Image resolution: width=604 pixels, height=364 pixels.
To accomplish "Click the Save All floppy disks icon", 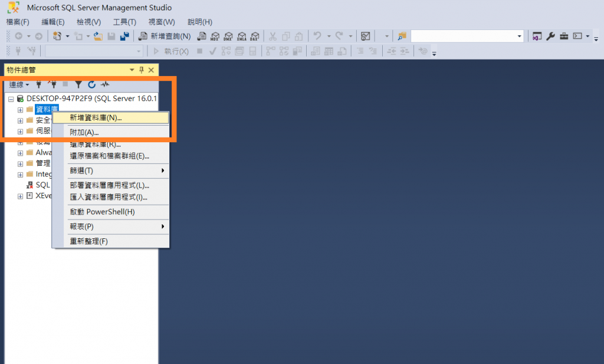I will click(124, 36).
